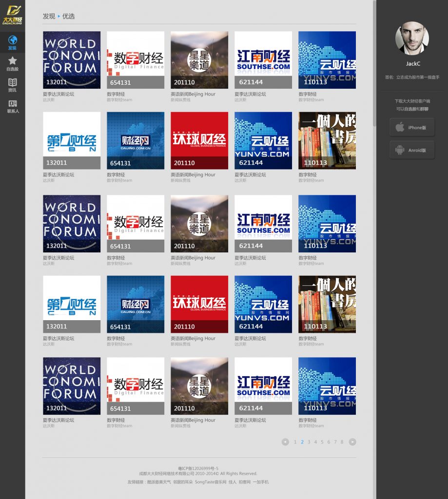Open the first-row 数字财经 Digital Finance thumbnail
The height and width of the screenshot is (499, 448).
tap(136, 60)
